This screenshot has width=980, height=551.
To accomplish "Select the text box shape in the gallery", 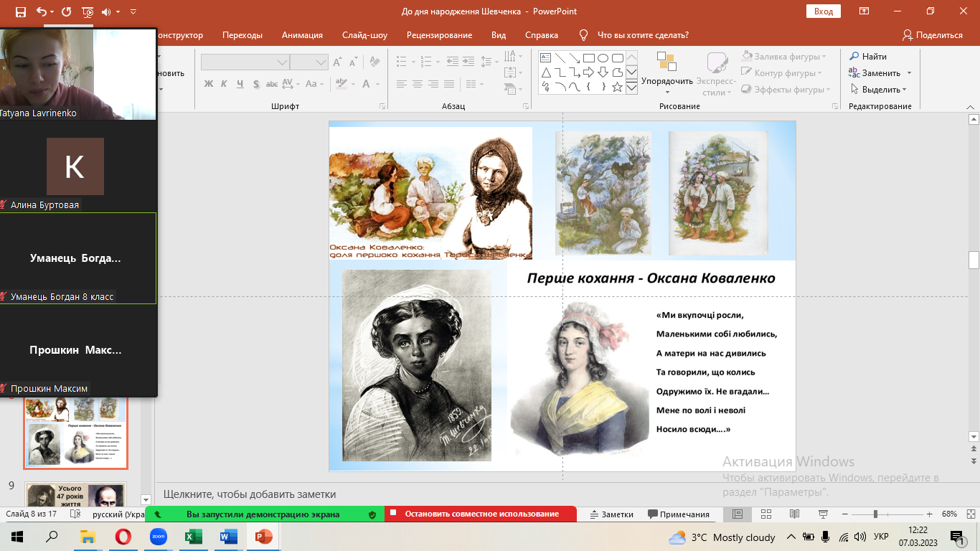I will (x=545, y=58).
